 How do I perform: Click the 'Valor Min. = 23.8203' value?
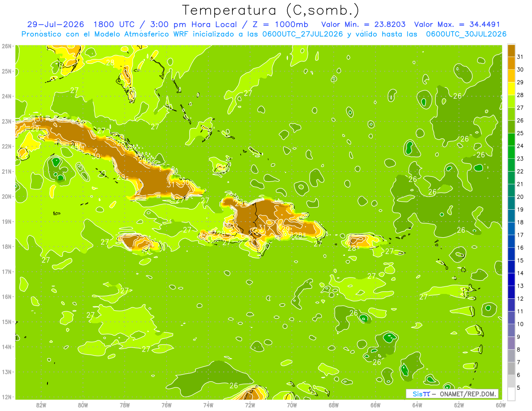point(363,24)
